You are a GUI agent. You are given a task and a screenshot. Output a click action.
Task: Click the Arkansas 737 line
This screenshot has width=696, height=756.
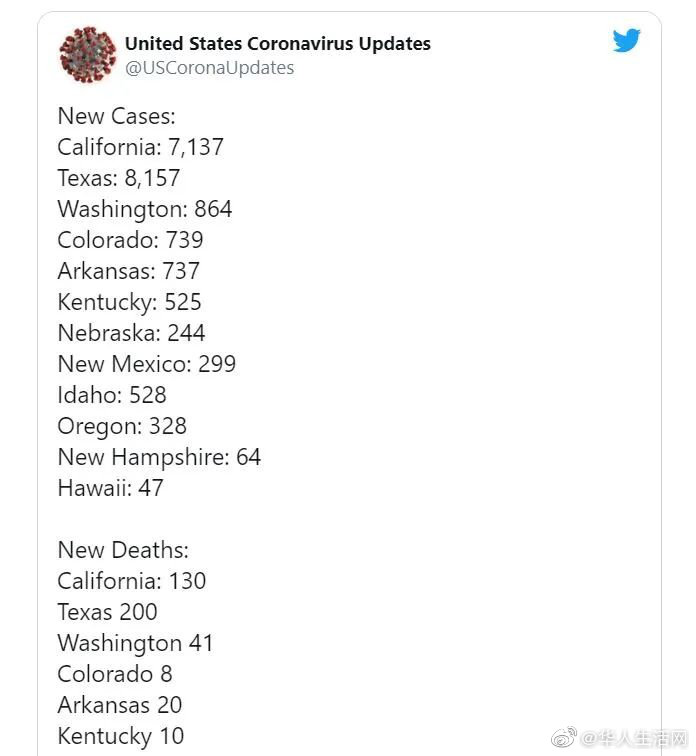coord(128,271)
